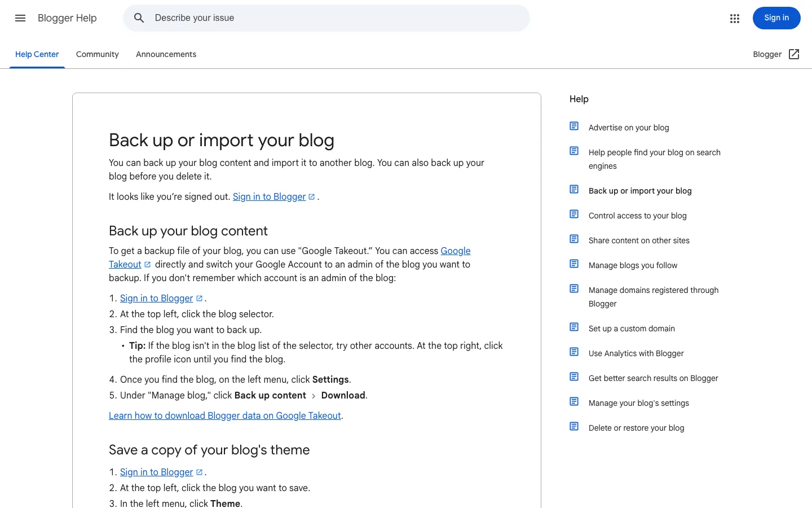Open Set up a custom domain article
Screen dimensions: 812x508
click(x=632, y=329)
